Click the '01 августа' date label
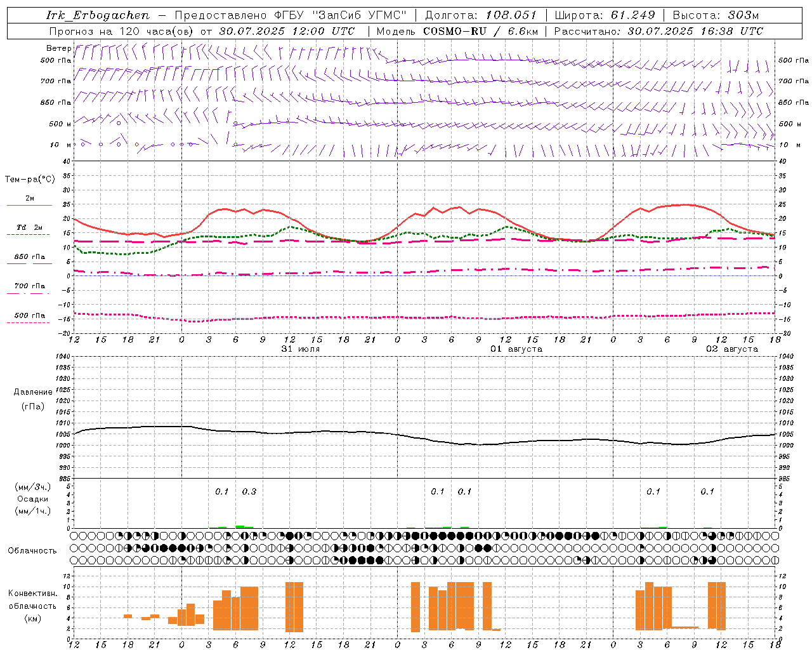 click(x=516, y=349)
